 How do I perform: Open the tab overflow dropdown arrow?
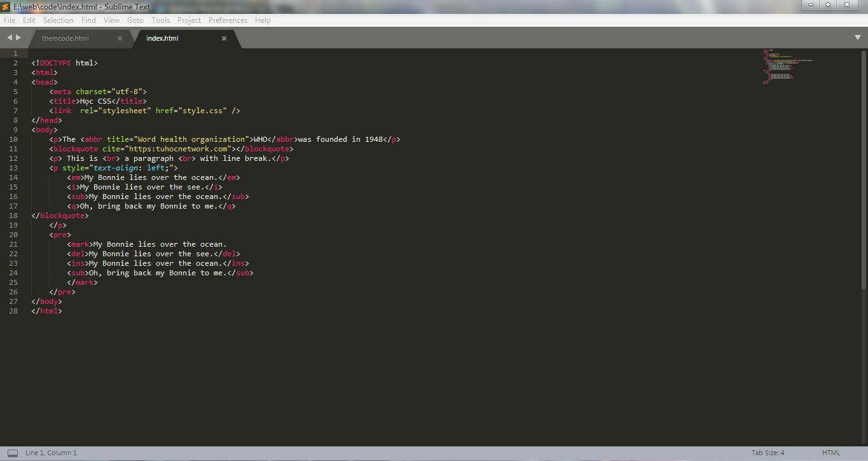point(858,38)
